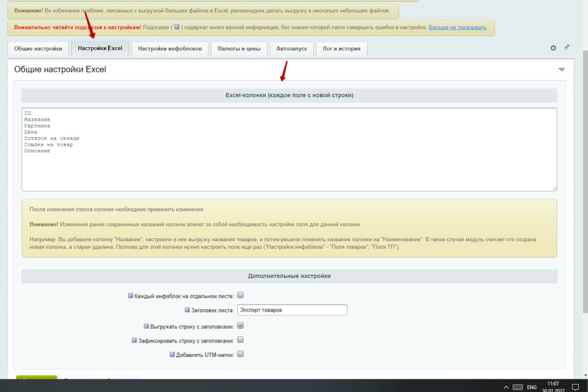Viewport: 588px width, 392px height.
Task: Click 'Остаток на складе' line in textarea
Action: pyautogui.click(x=52, y=139)
